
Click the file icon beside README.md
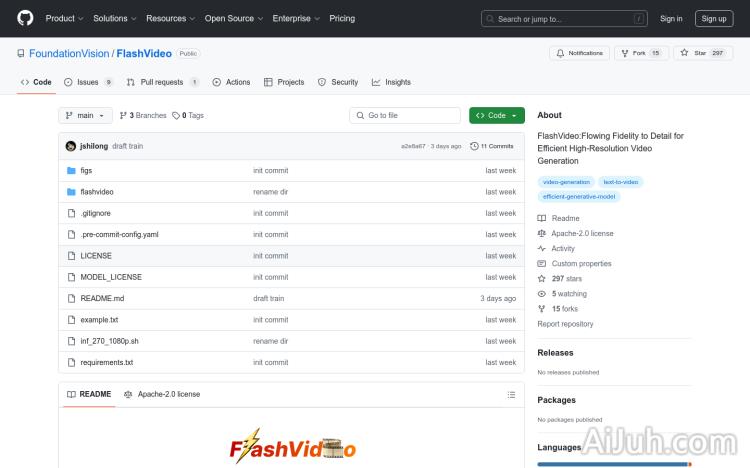click(x=71, y=298)
